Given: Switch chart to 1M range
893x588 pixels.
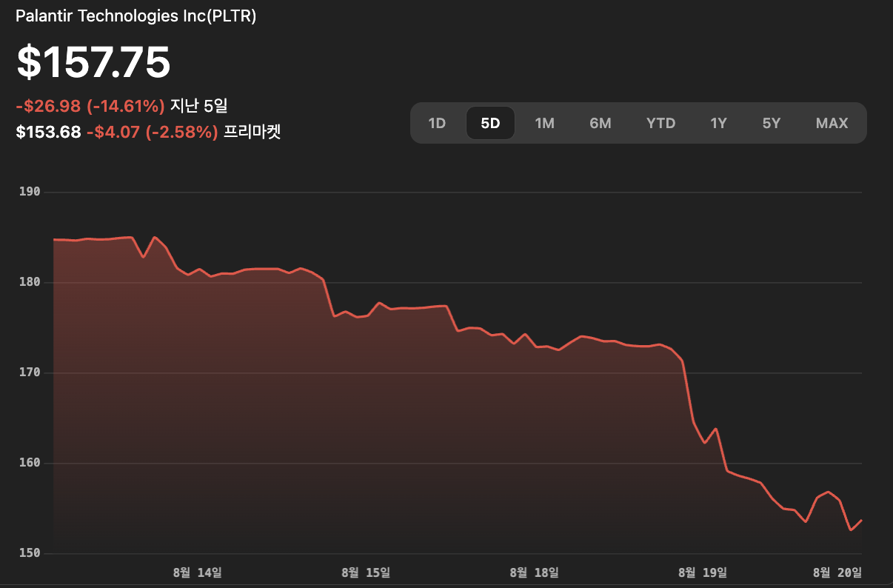Looking at the screenshot, I should [545, 123].
